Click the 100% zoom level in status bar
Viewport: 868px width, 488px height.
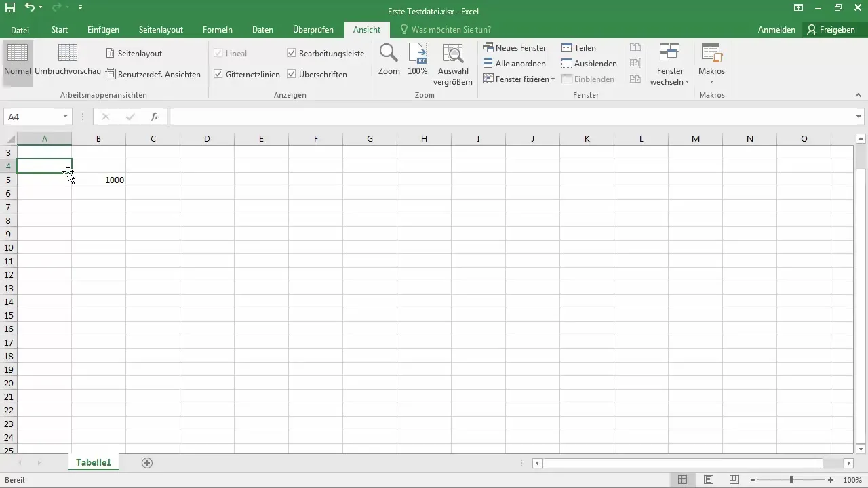tap(852, 480)
